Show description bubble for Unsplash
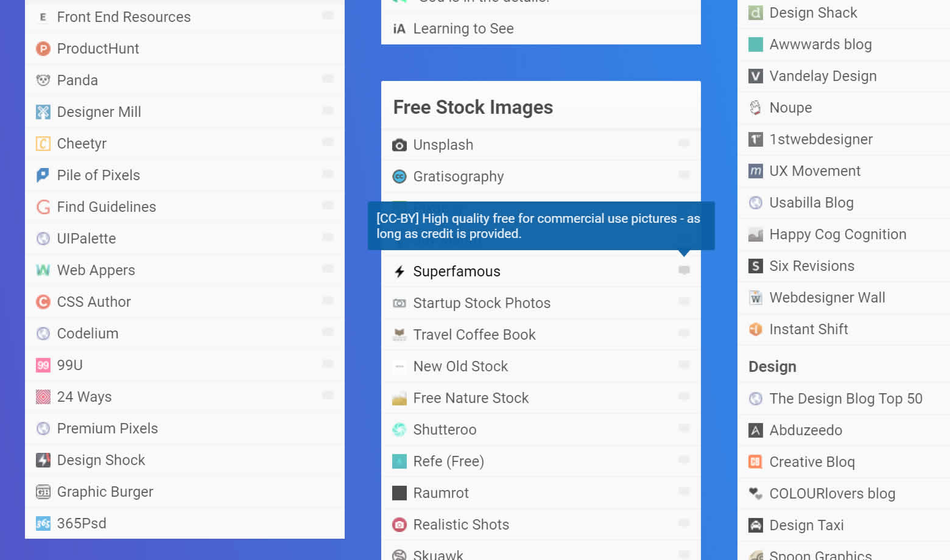Viewport: 950px width, 560px height. point(684,144)
